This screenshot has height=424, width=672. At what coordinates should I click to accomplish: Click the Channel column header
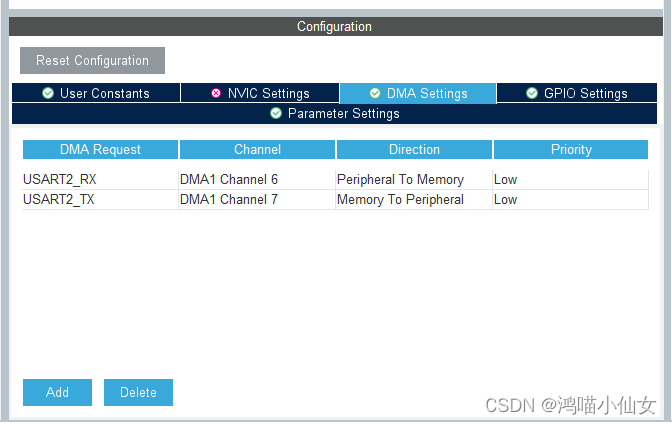pyautogui.click(x=257, y=150)
